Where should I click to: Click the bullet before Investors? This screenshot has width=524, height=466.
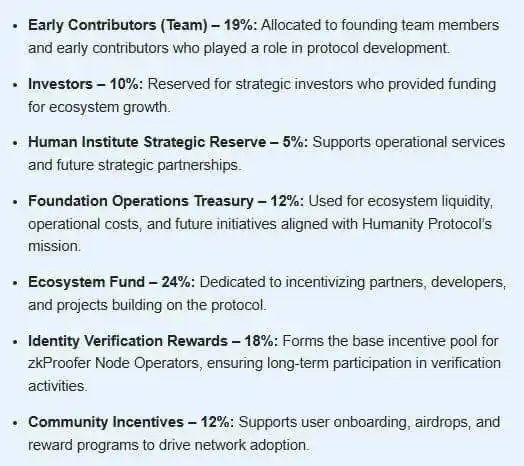tap(15, 85)
